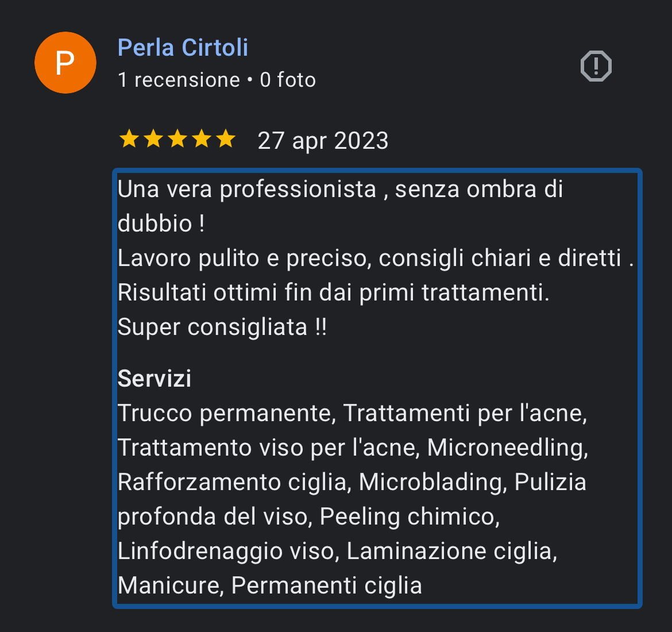Click the third rating star
672x632 pixels.
point(177,139)
